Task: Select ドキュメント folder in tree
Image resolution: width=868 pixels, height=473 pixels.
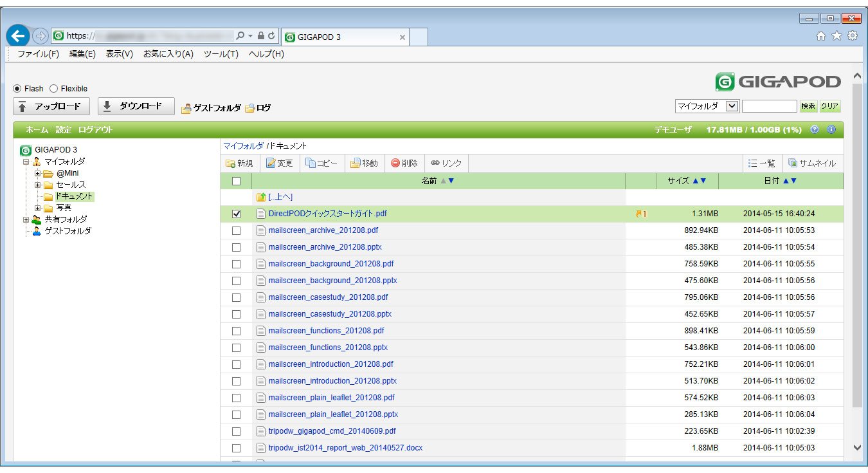Action: [x=73, y=196]
